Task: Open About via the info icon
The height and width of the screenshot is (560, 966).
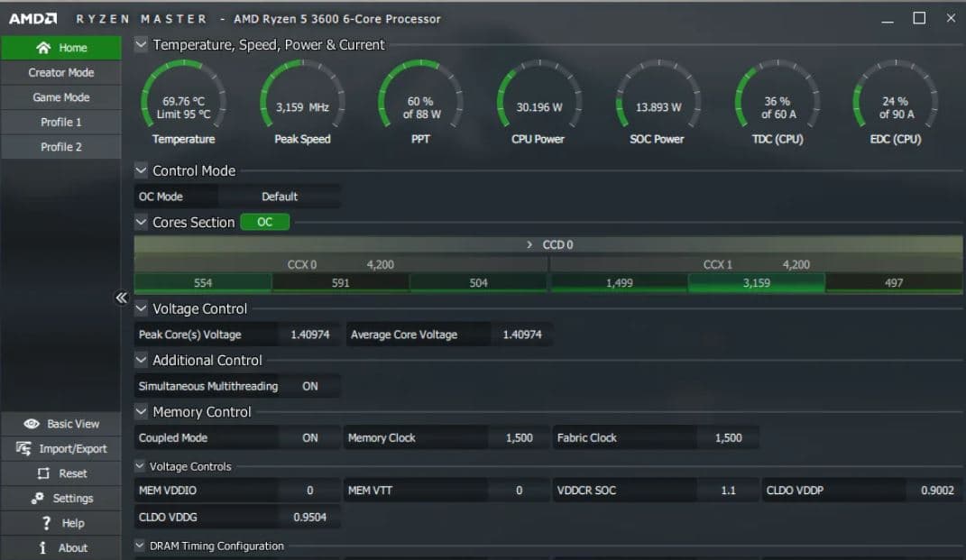Action: pyautogui.click(x=42, y=547)
